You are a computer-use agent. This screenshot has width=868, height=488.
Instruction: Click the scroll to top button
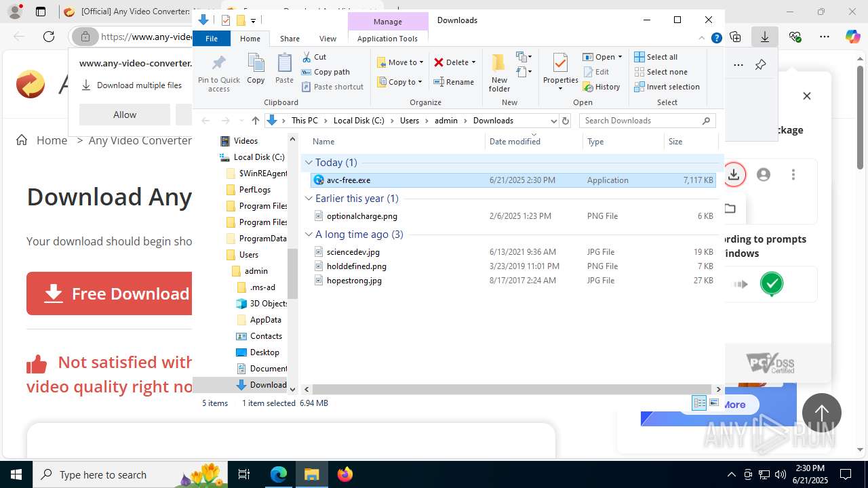822,413
